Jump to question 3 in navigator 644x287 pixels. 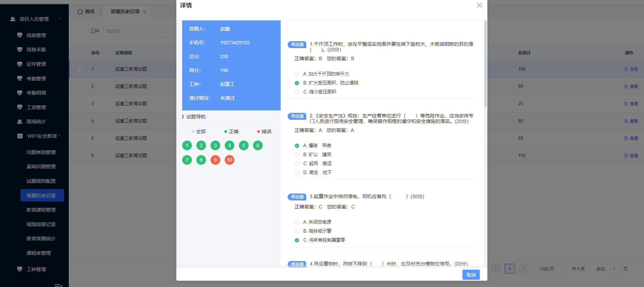215,145
